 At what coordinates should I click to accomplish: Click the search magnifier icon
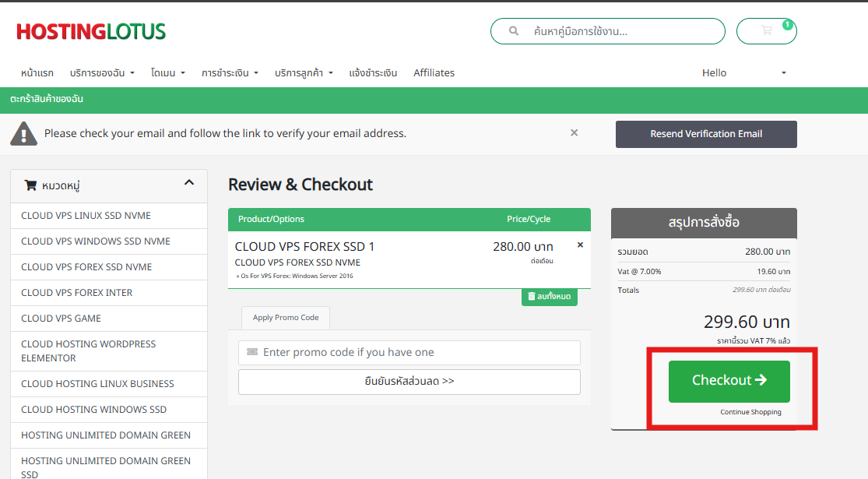pos(514,31)
